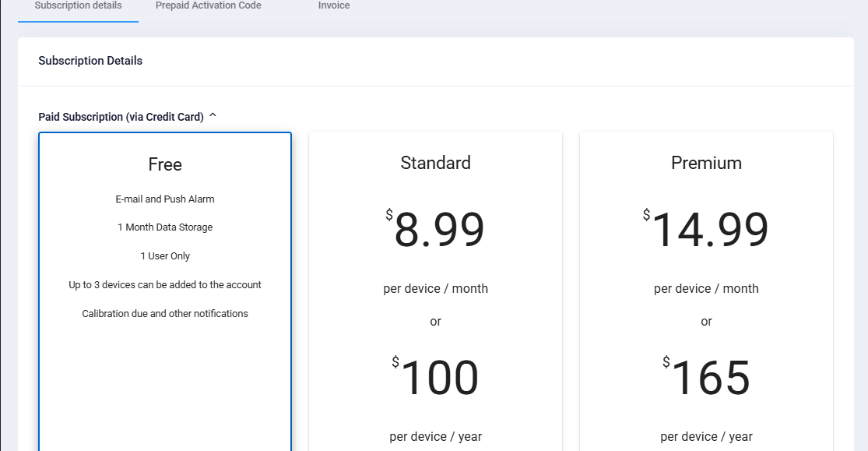868x451 pixels.
Task: Collapse the Paid Subscription section chevron
Action: pos(213,116)
